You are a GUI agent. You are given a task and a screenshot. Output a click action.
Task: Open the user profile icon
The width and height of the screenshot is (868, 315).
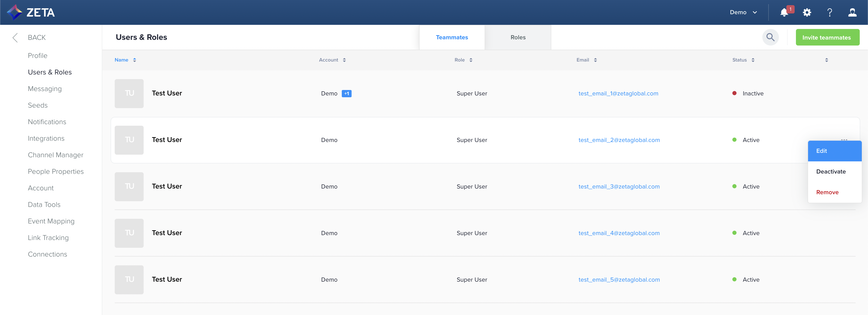click(852, 12)
